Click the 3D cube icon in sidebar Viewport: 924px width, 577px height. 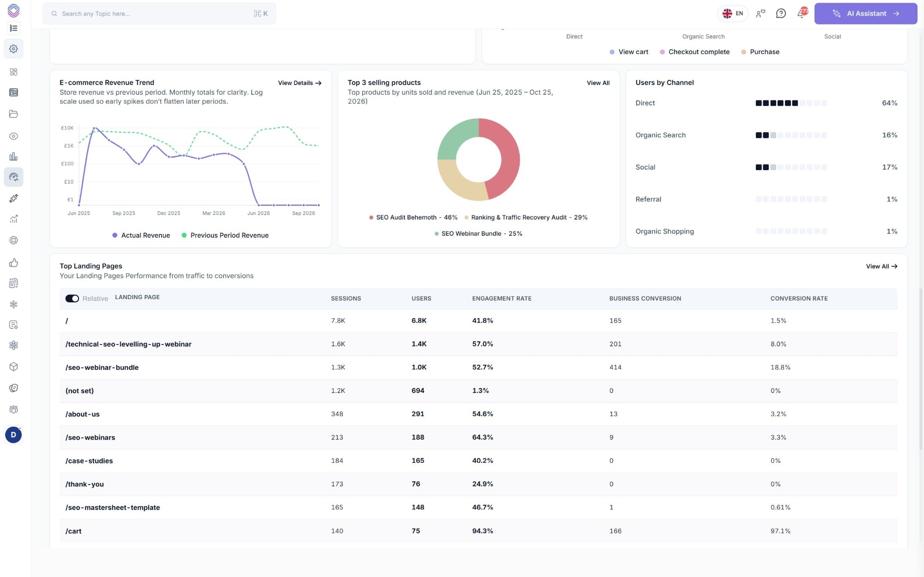pos(13,367)
